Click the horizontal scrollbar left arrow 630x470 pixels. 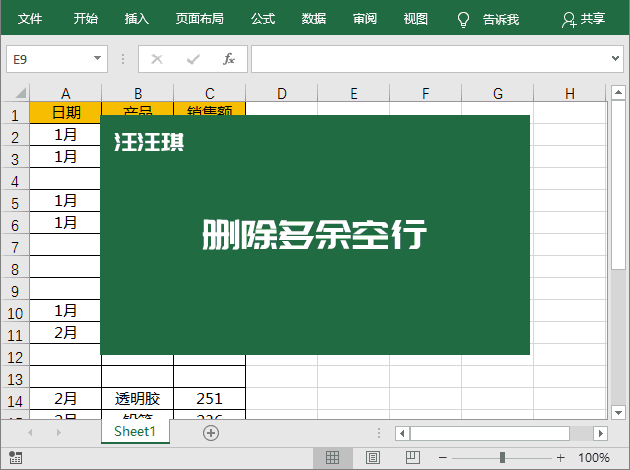[402, 433]
